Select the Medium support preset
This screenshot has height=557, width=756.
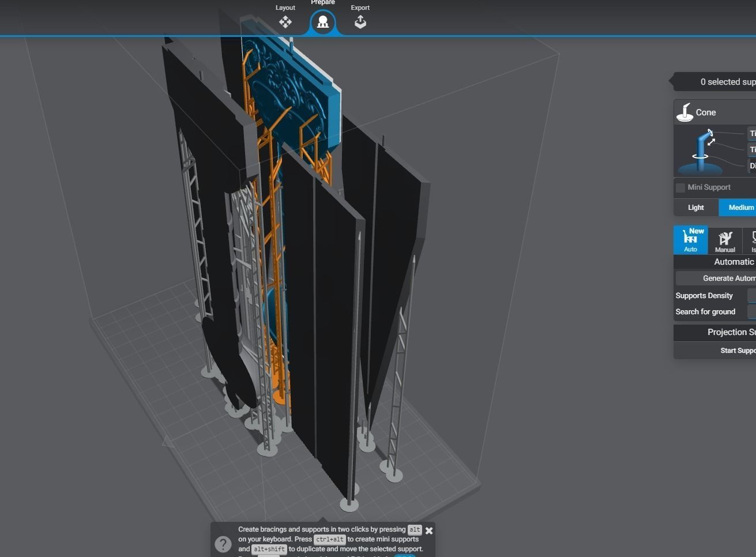tap(738, 208)
